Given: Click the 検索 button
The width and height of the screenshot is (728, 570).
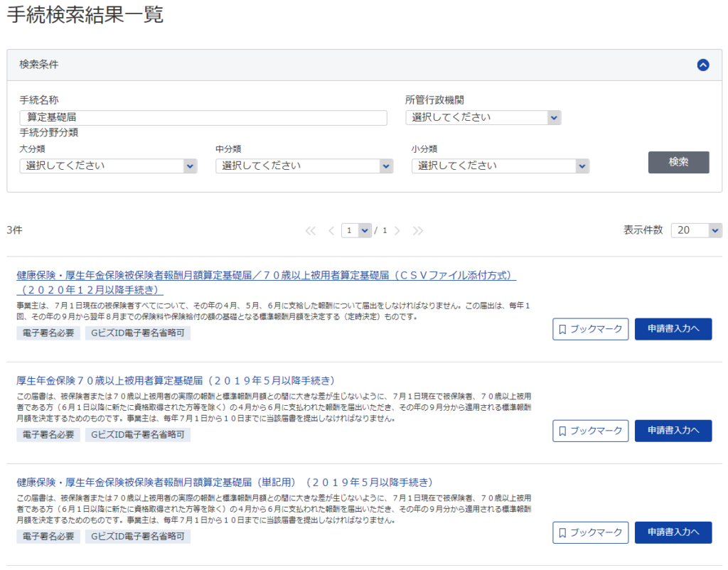Looking at the screenshot, I should [678, 162].
